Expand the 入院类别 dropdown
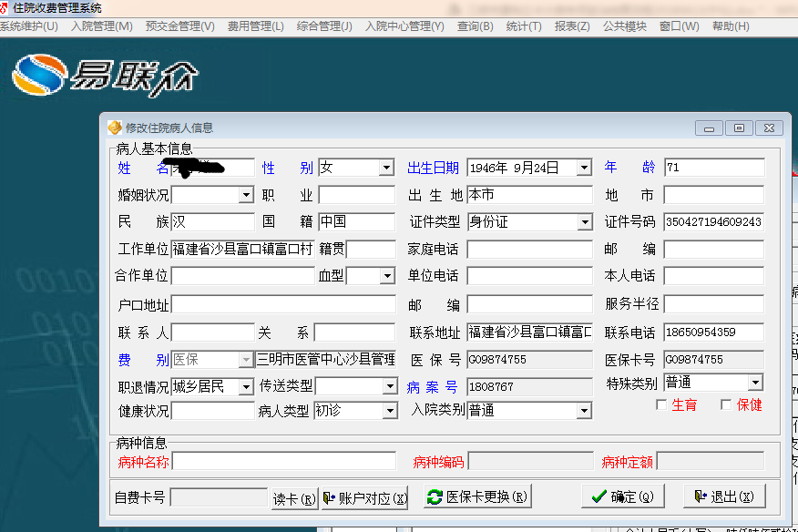Screen dimensions: 798x532 point(584,410)
